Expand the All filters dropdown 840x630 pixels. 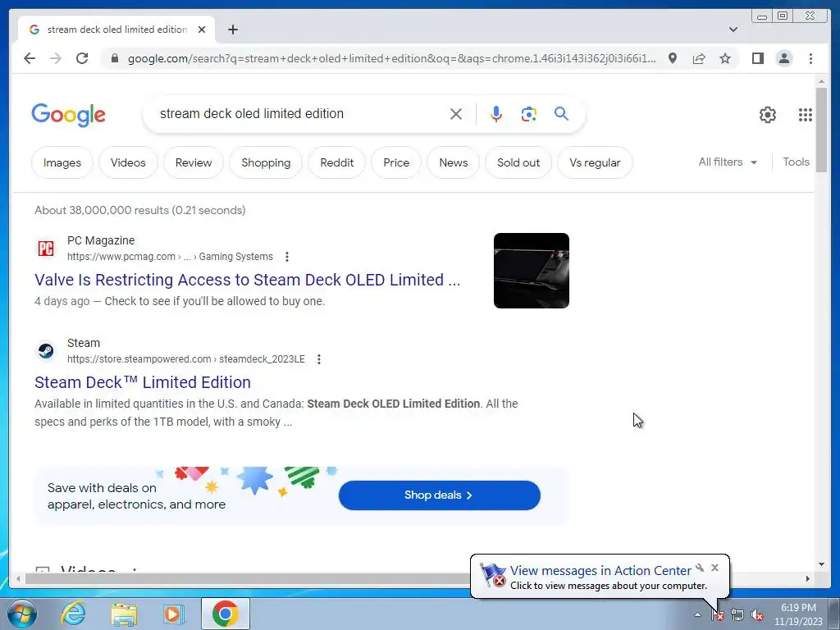pos(728,162)
